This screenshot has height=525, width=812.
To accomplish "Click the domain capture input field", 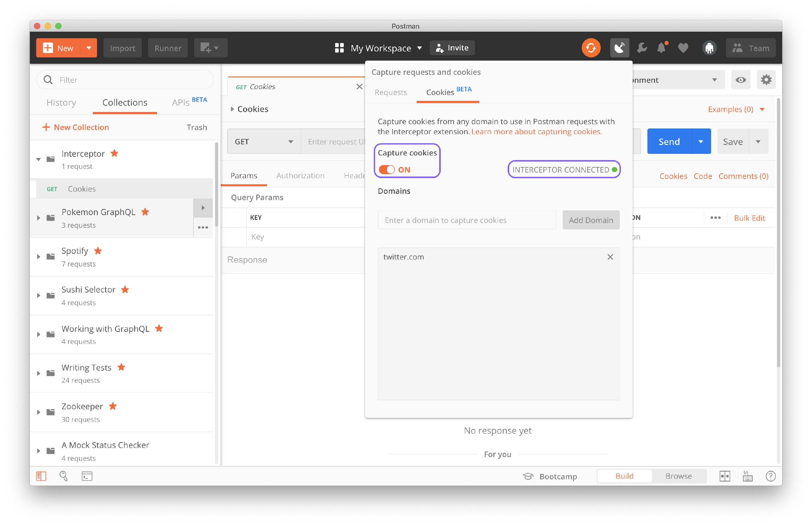I will click(x=467, y=220).
